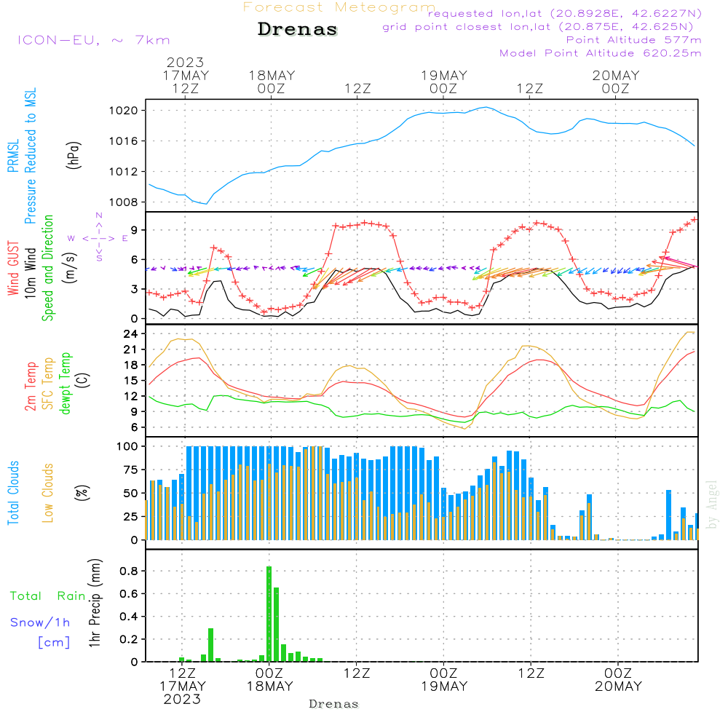728x728 pixels.
Task: Click the 'Snow/1h' blue legend
Action: point(40,622)
